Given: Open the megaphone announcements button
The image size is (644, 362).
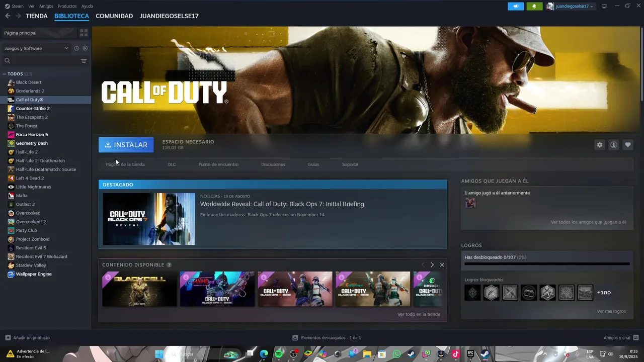Looking at the screenshot, I should (x=516, y=6).
